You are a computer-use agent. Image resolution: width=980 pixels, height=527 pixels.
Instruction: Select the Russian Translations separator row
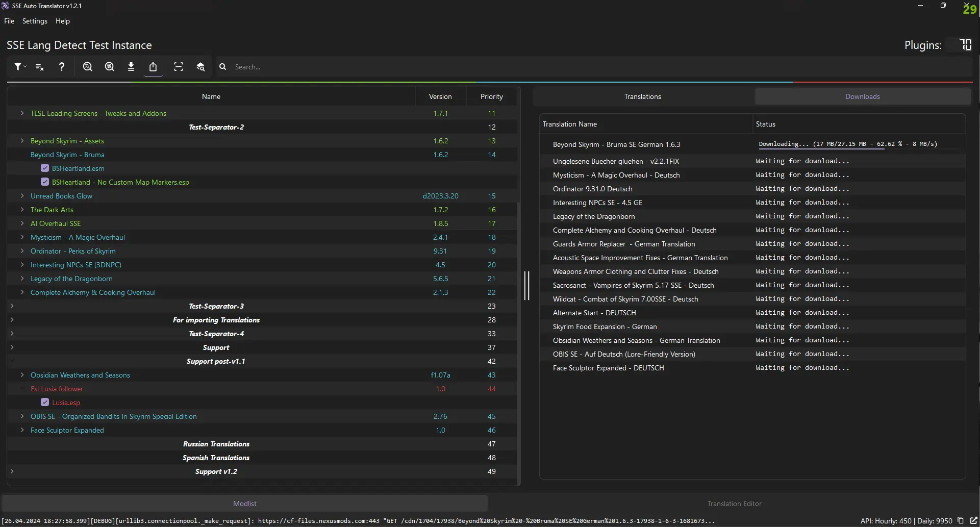[262, 444]
